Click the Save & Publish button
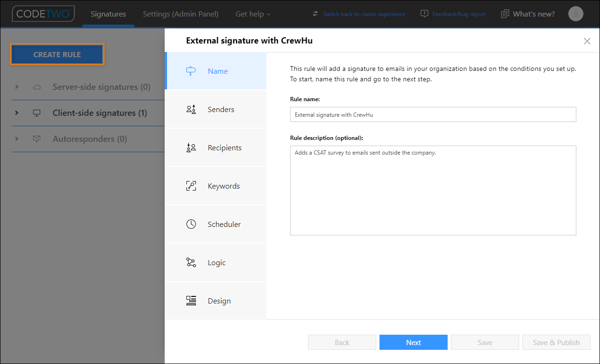The height and width of the screenshot is (364, 600). coord(556,342)
